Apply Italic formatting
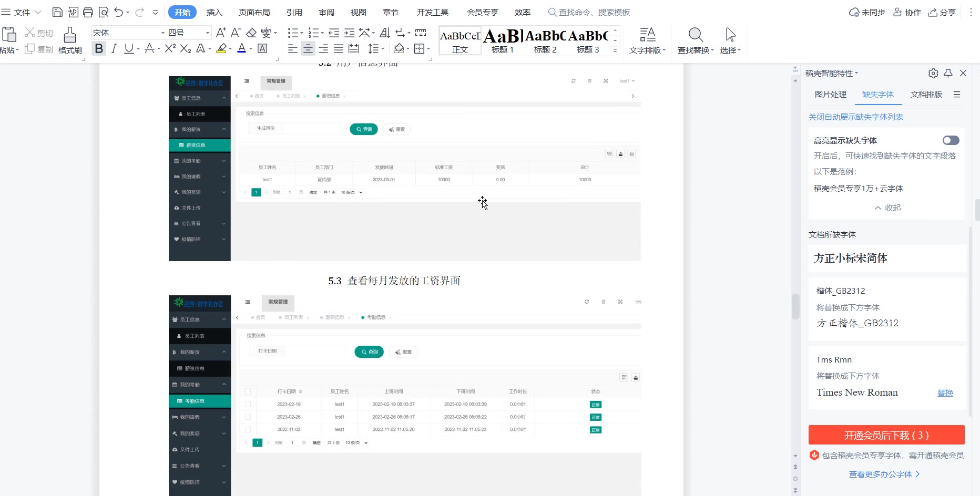The height and width of the screenshot is (496, 980). (114, 49)
